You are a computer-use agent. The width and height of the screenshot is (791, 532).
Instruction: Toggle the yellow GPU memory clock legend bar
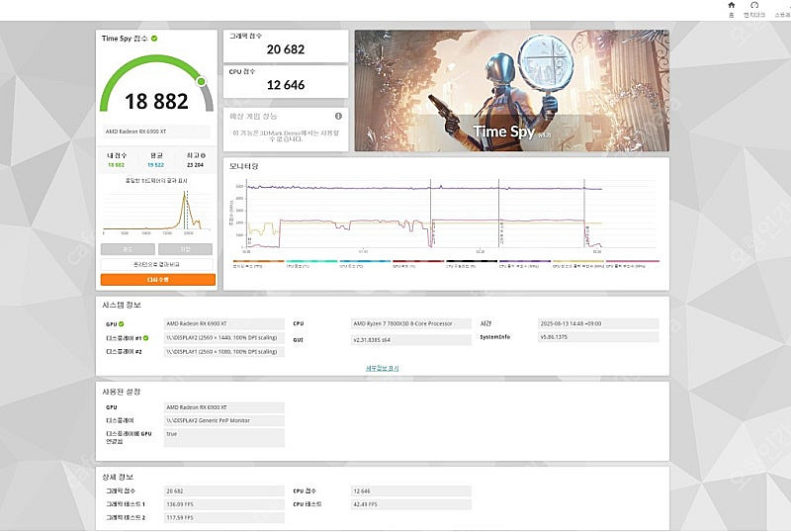578,261
